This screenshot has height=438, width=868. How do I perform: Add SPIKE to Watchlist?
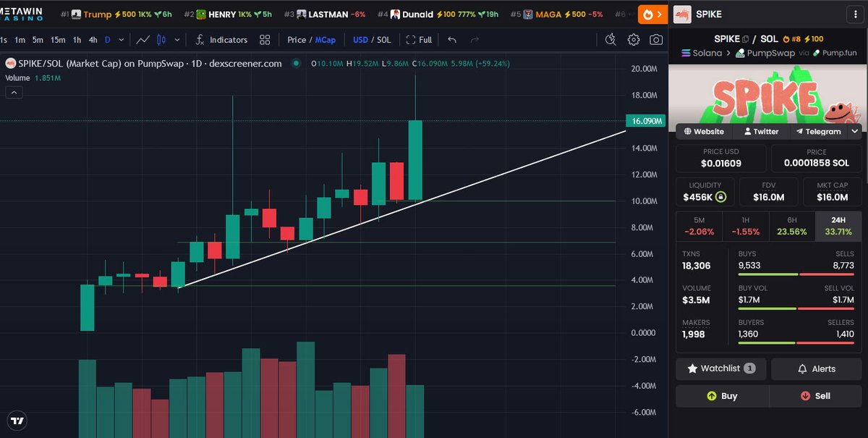point(720,368)
